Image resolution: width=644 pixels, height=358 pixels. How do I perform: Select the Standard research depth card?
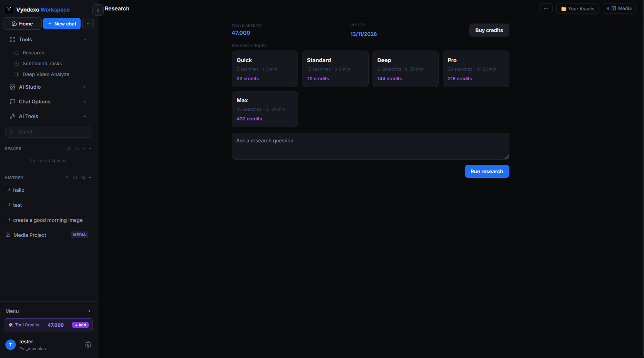click(x=335, y=69)
